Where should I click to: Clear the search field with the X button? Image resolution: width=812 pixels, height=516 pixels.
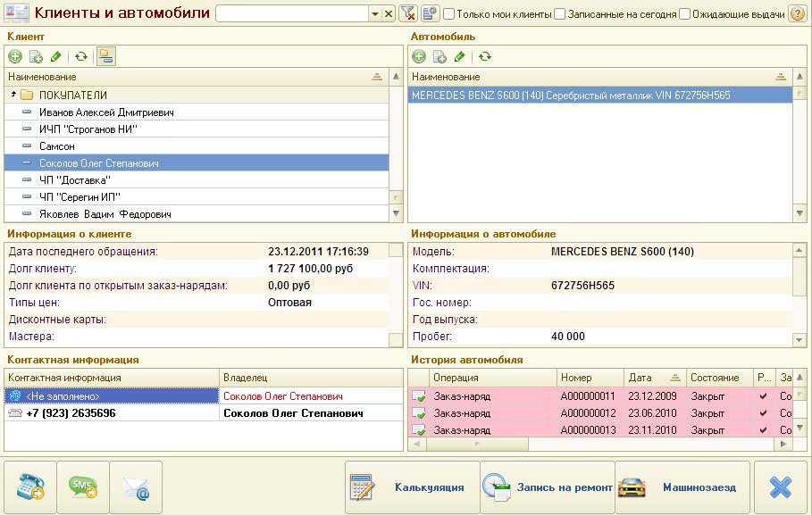click(389, 14)
